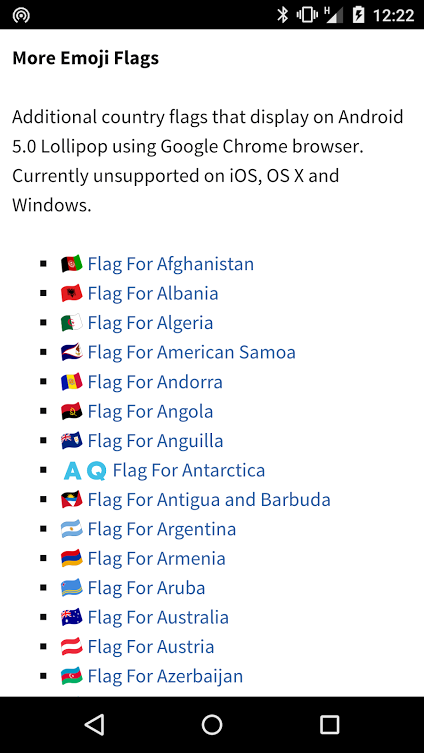Tap the Android back navigation button
The height and width of the screenshot is (753, 424).
95,725
